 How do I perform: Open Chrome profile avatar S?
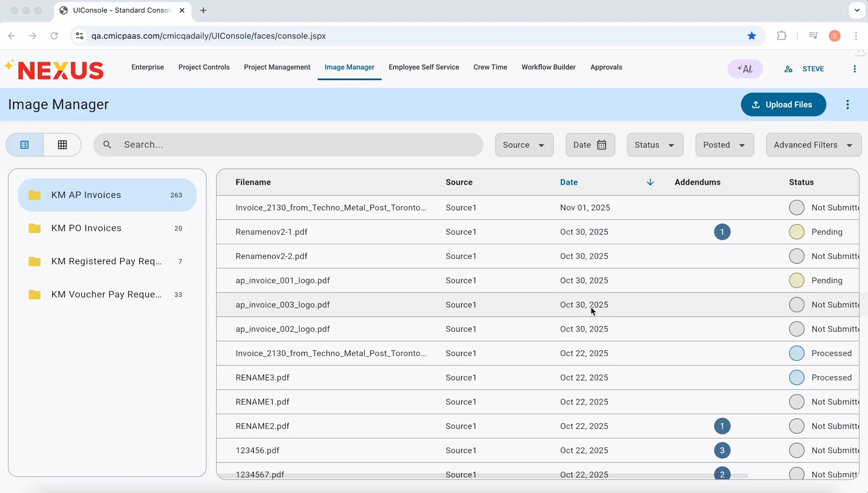point(835,36)
